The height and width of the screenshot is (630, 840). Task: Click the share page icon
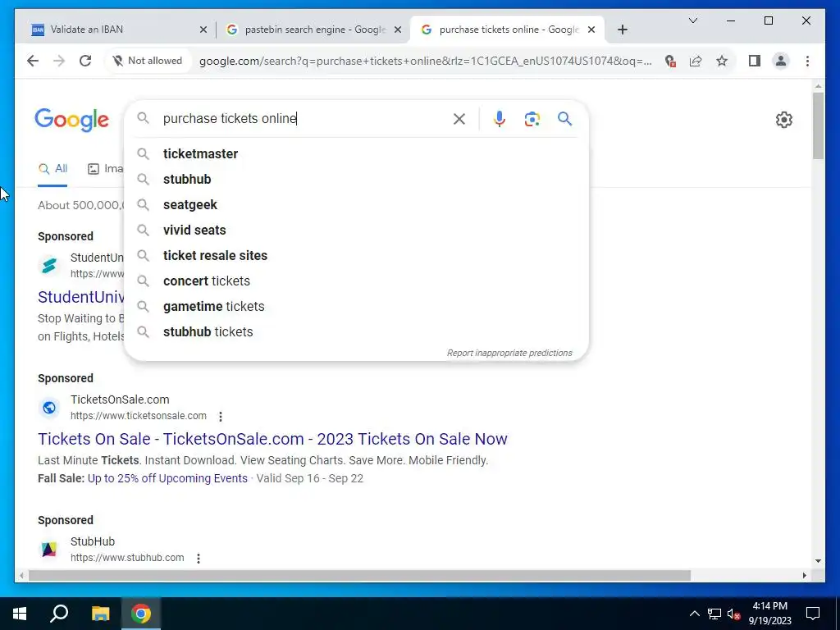coord(696,61)
